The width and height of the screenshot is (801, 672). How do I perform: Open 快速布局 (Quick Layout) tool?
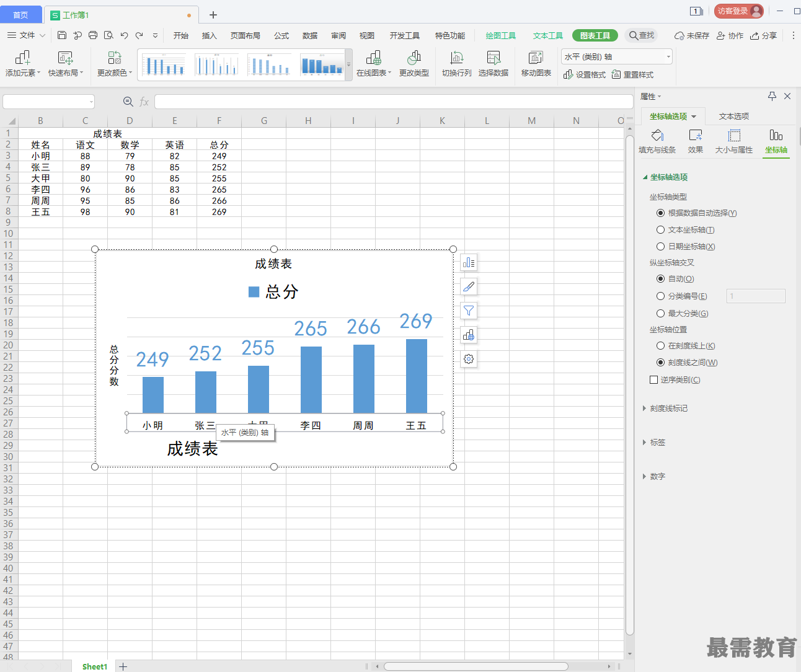click(x=66, y=64)
